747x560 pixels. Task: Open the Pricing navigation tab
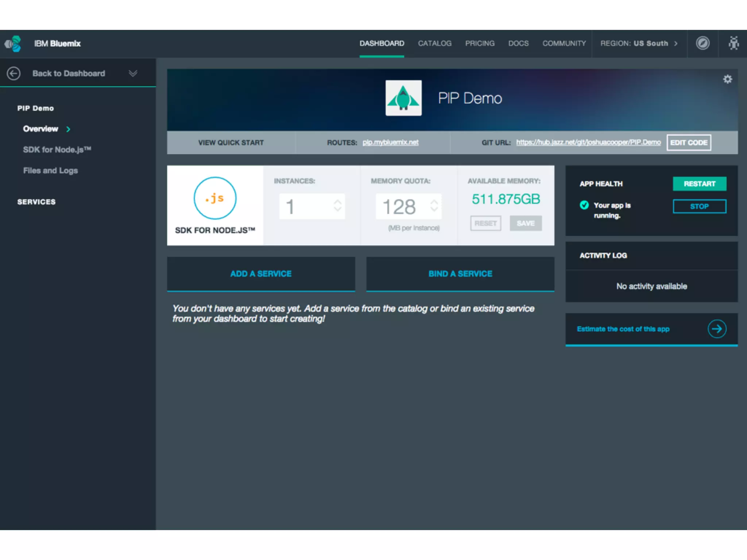tap(480, 43)
